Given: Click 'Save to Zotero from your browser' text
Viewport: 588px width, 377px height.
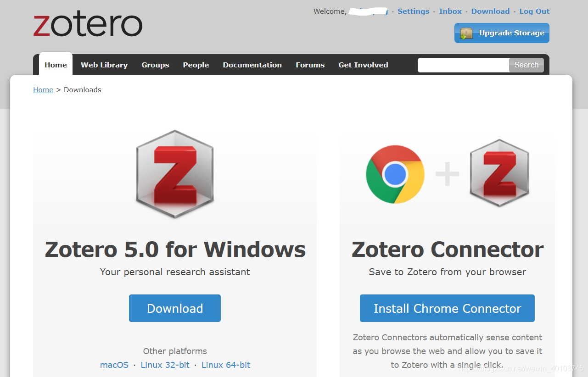Looking at the screenshot, I should (448, 272).
